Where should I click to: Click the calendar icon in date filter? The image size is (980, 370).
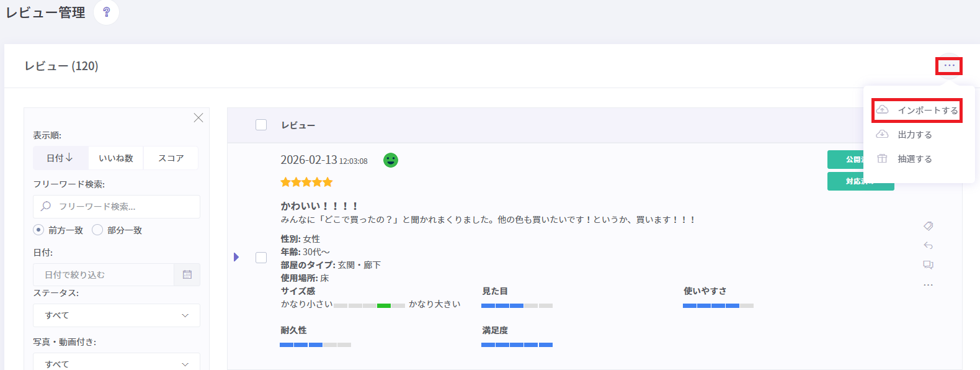click(x=187, y=274)
